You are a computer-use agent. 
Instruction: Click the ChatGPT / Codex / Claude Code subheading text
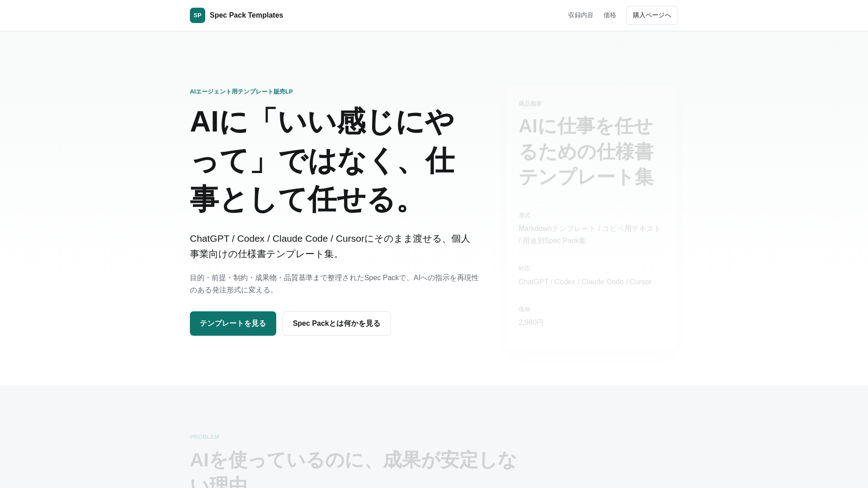[330, 246]
